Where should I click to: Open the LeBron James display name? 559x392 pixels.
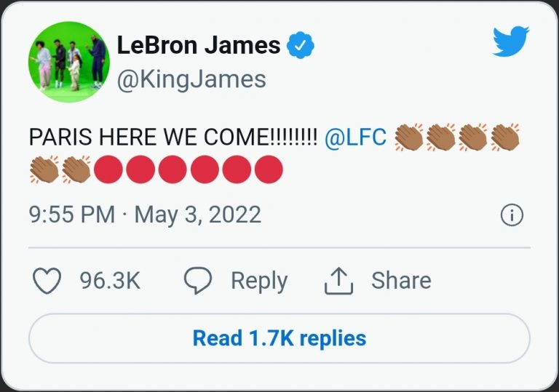pyautogui.click(x=199, y=45)
